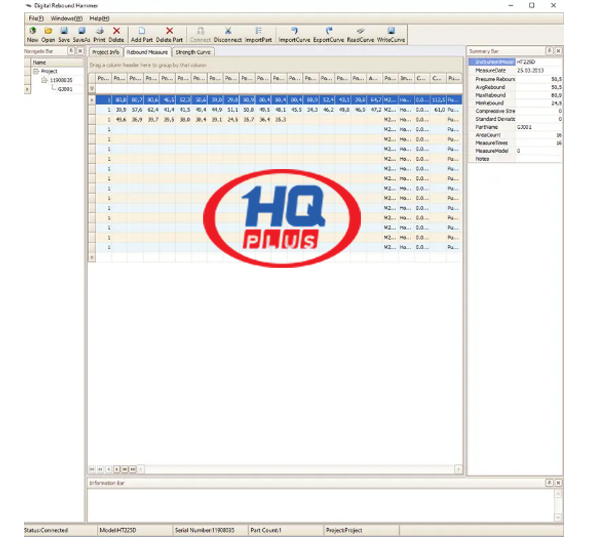Select the MinRebound row in the Summary Bar
The height and width of the screenshot is (540, 600).
[515, 103]
